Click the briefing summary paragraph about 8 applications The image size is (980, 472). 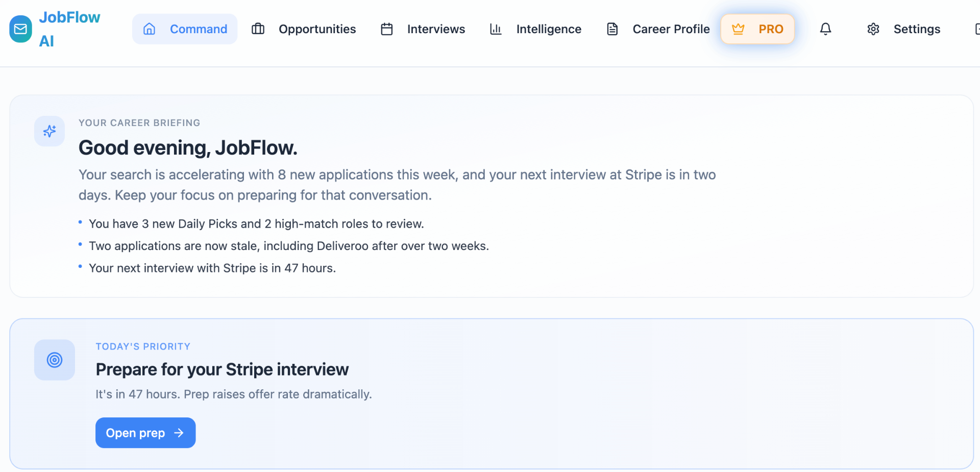click(397, 185)
